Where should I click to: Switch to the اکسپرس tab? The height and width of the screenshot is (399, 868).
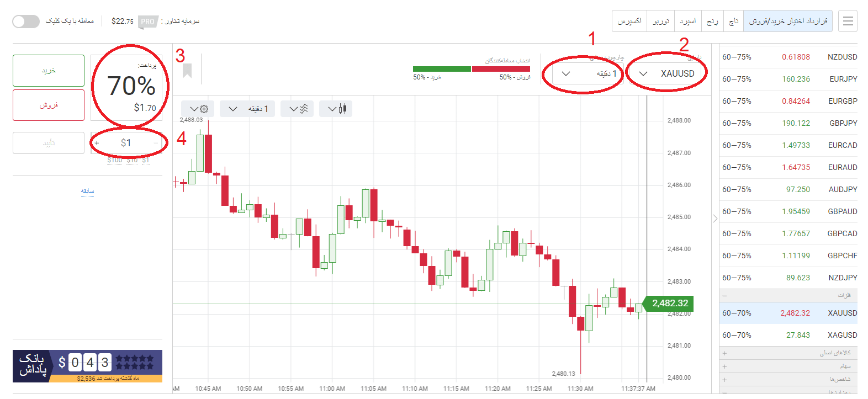(629, 21)
